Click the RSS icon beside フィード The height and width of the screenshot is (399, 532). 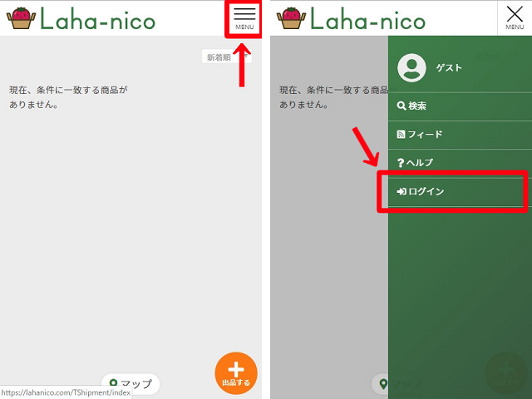[x=401, y=135]
